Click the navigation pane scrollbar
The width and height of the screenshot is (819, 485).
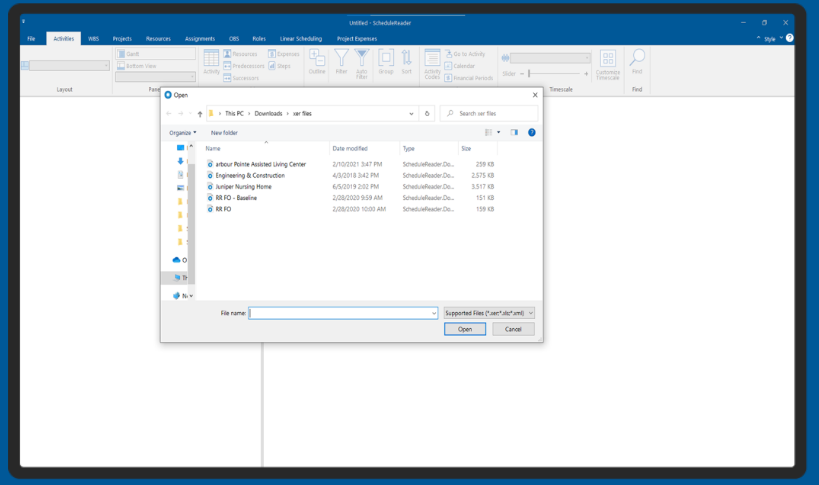point(191,222)
